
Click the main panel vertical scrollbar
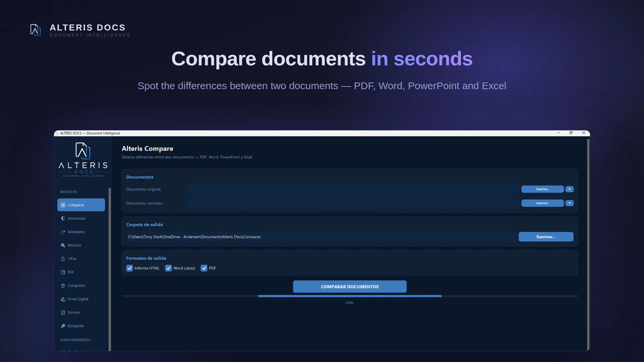pyautogui.click(x=588, y=245)
